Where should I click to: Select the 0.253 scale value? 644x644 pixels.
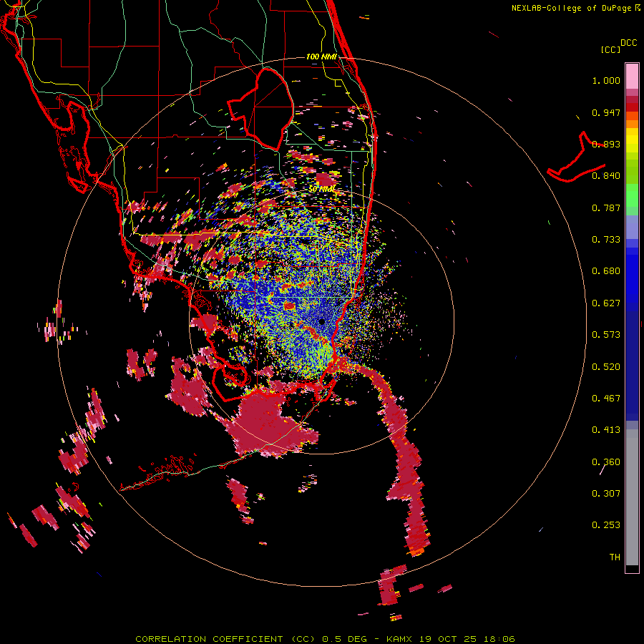[x=606, y=525]
